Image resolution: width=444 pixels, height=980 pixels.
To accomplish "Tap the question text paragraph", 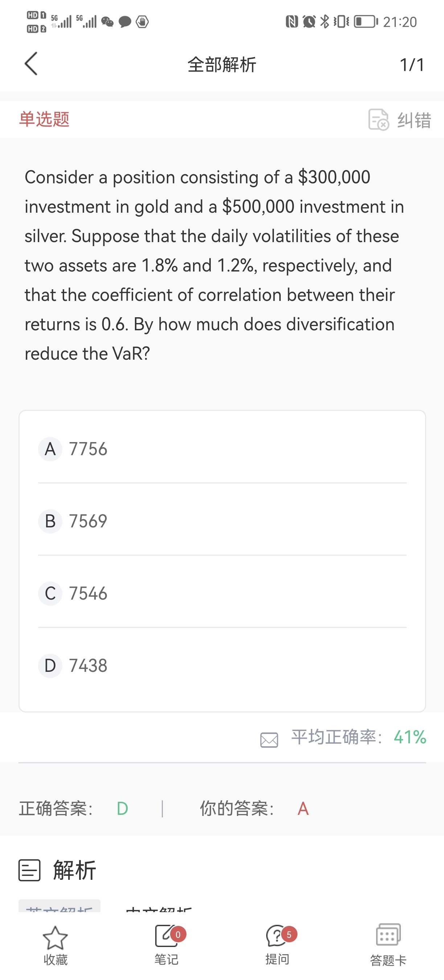I will click(214, 266).
